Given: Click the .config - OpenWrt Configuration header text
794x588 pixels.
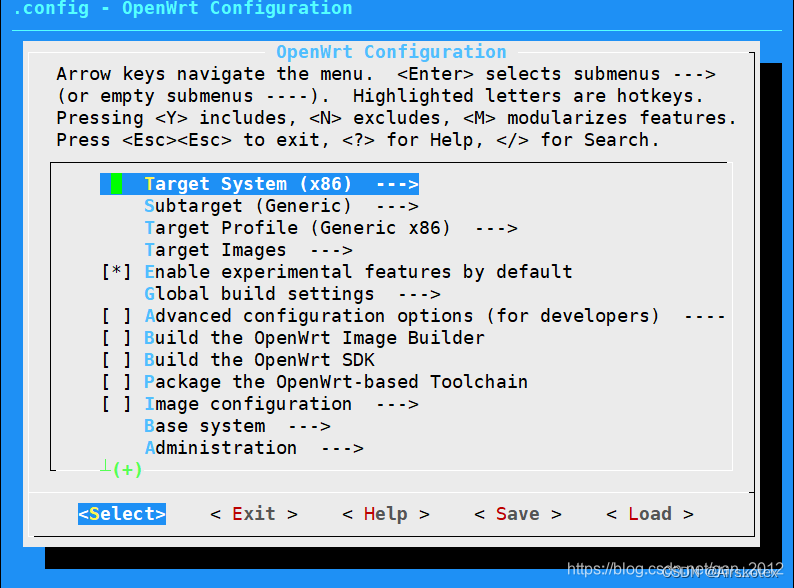Looking at the screenshot, I should [x=182, y=8].
